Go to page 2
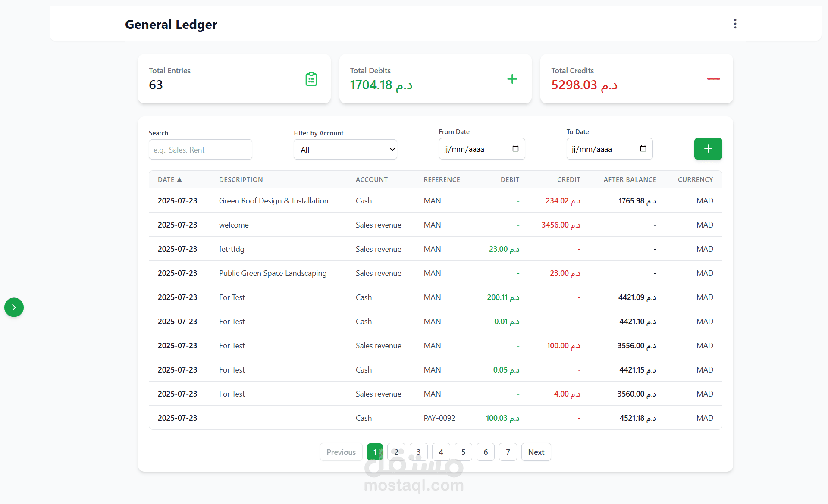This screenshot has width=828, height=504. tap(396, 452)
